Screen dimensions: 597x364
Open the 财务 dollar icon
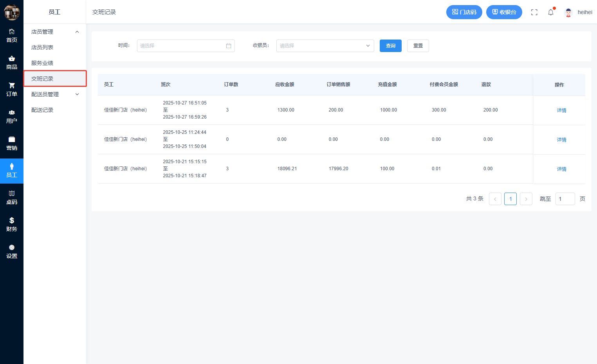tap(12, 221)
